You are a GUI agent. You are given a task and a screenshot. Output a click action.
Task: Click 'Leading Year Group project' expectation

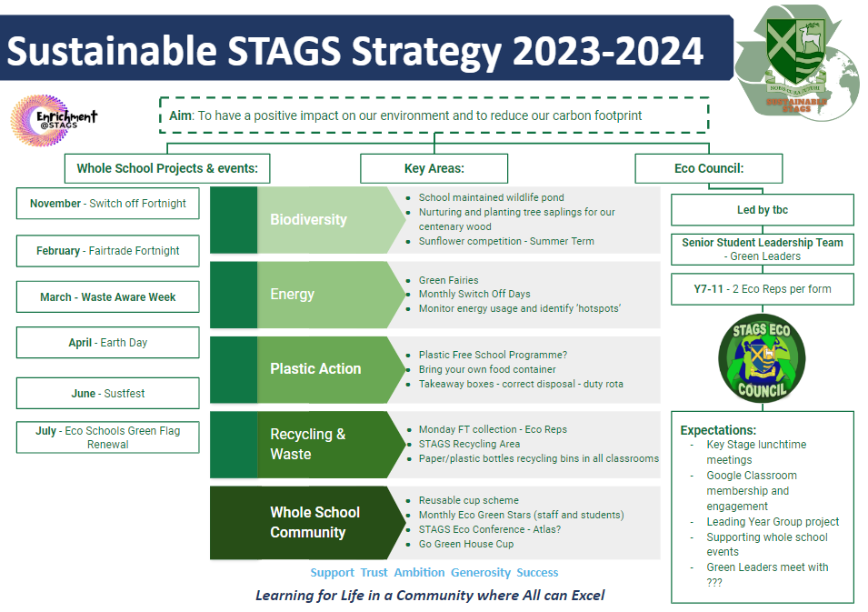pyautogui.click(x=773, y=522)
